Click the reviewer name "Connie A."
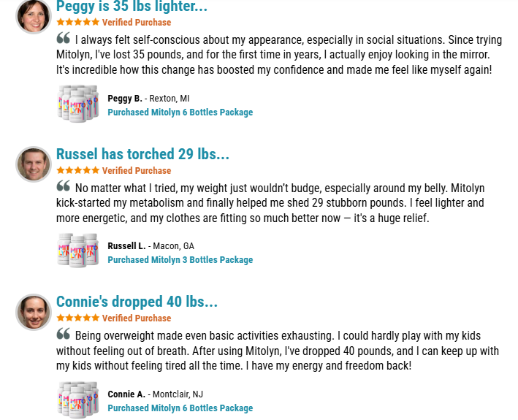Viewport: 518px width, 420px height. point(126,394)
